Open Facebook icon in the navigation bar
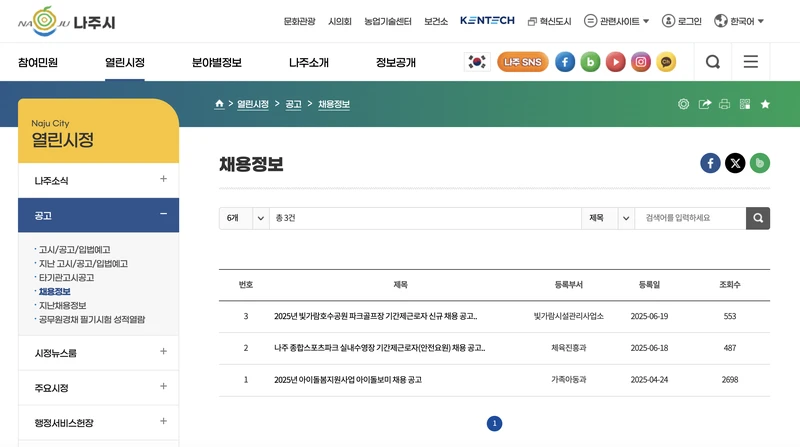Image resolution: width=800 pixels, height=447 pixels. click(565, 62)
